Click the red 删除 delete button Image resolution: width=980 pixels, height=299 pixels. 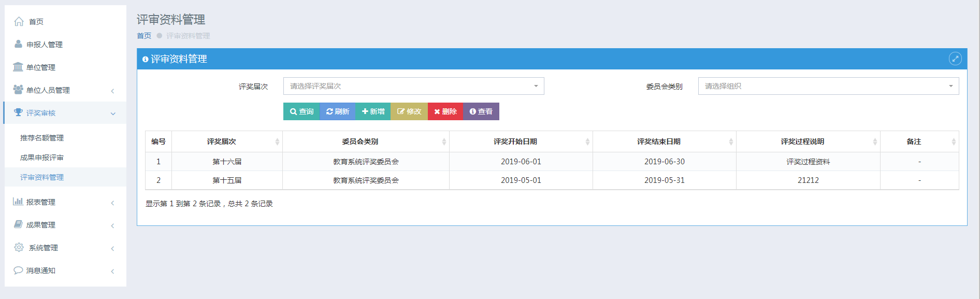coord(445,111)
